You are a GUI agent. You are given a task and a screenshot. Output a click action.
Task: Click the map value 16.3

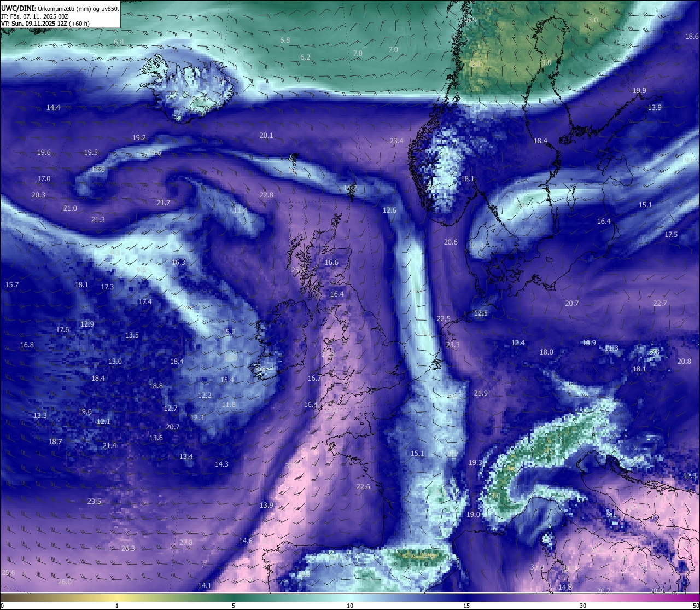(x=178, y=263)
